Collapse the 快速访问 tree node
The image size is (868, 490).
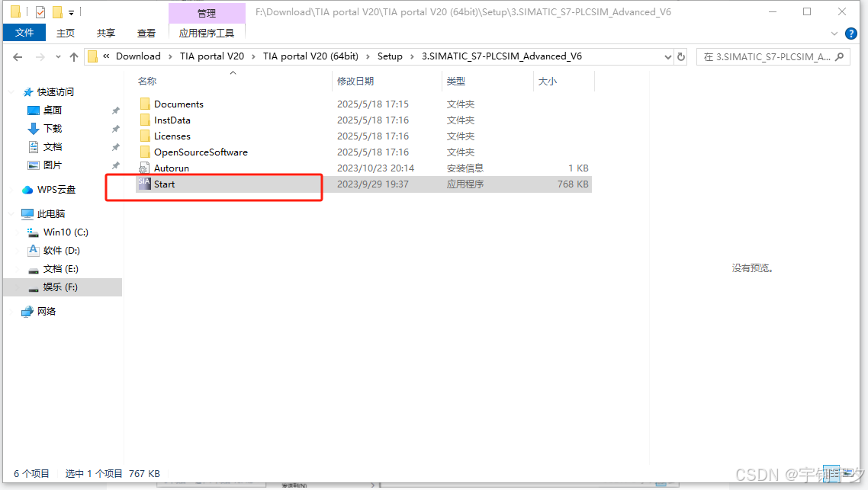[x=12, y=91]
